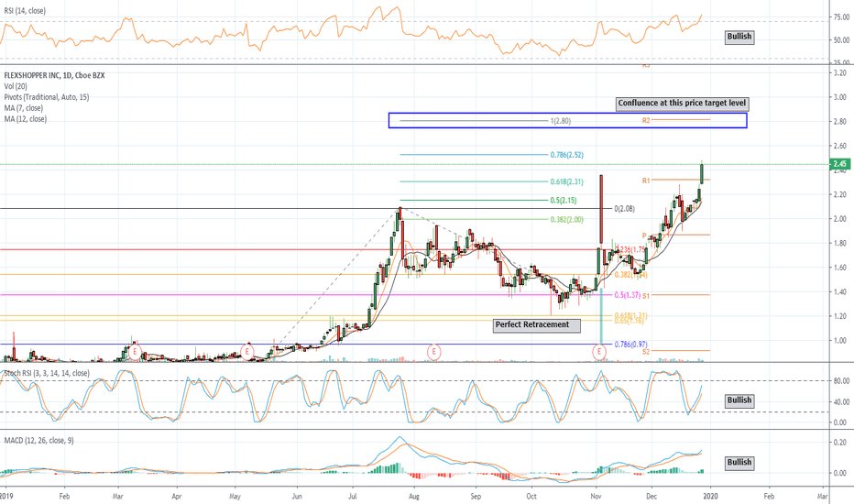Click the Oct label on the time axis
This screenshot has width=854, height=504.
pos(531,497)
